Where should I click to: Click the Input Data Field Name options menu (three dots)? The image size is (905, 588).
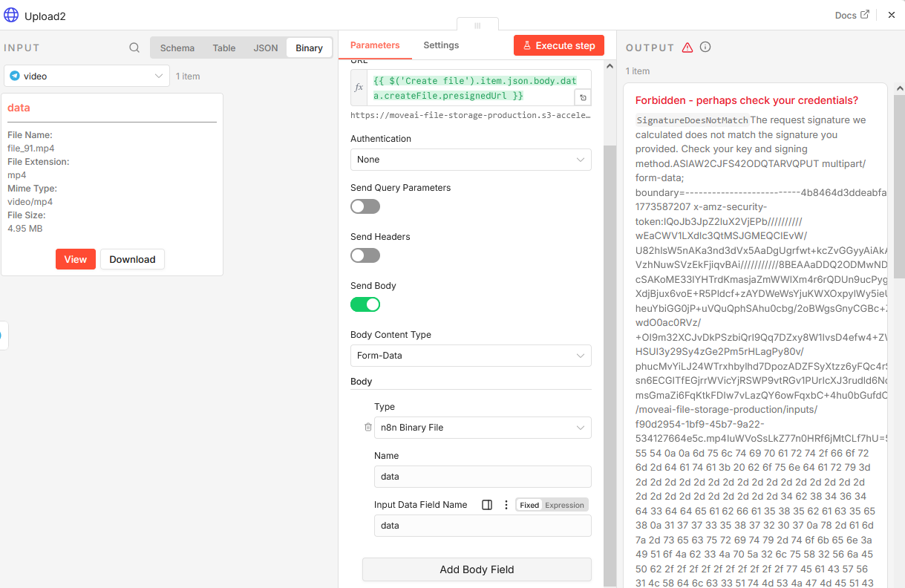(x=506, y=505)
